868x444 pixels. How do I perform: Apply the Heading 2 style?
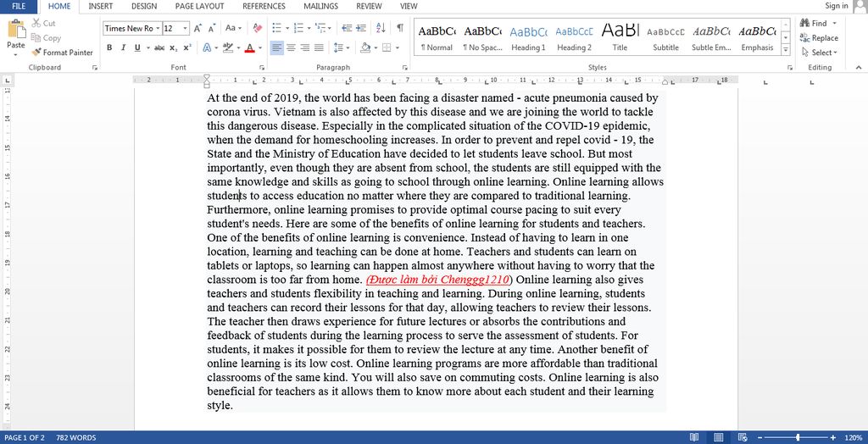pyautogui.click(x=574, y=37)
